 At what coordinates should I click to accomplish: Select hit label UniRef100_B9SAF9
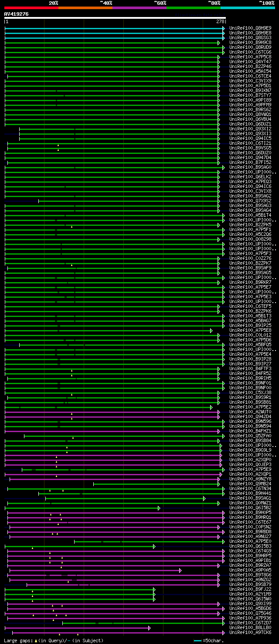(x=250, y=268)
